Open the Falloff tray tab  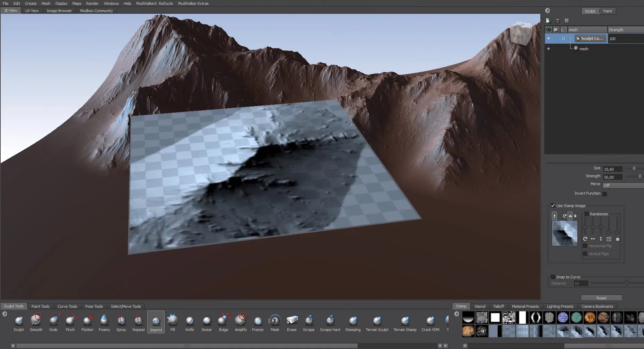[499, 306]
